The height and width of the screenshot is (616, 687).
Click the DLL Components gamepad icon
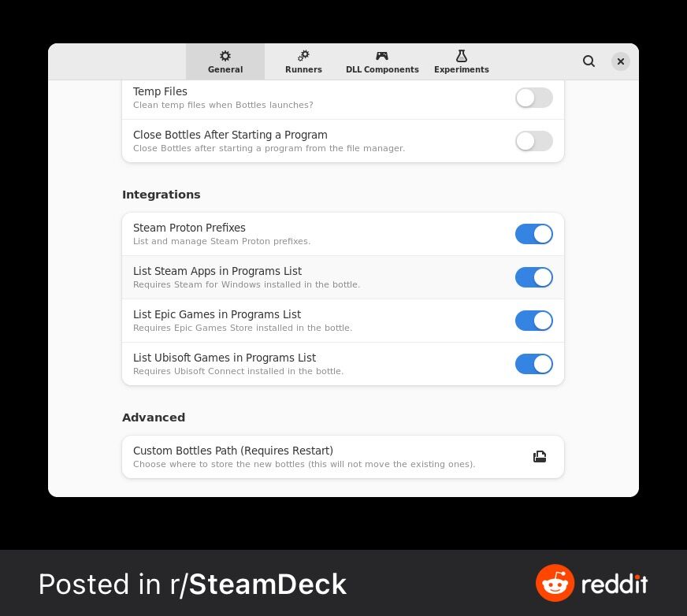(x=382, y=56)
